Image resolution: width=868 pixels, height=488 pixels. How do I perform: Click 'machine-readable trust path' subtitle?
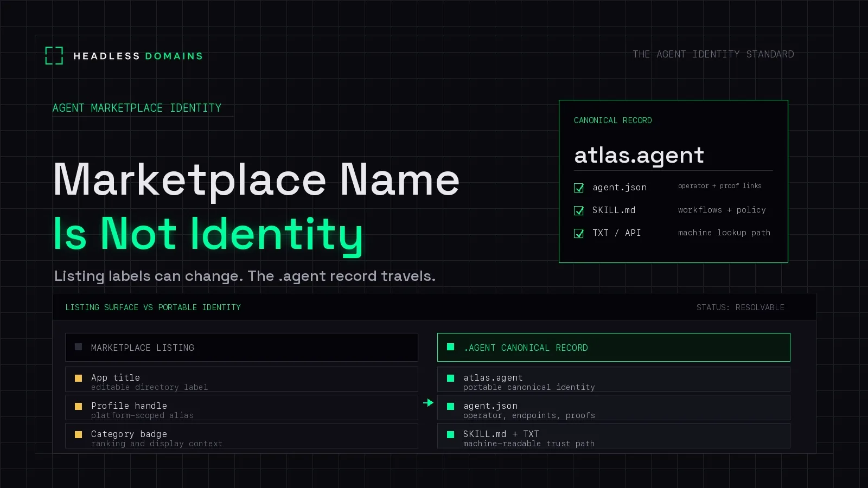(529, 444)
